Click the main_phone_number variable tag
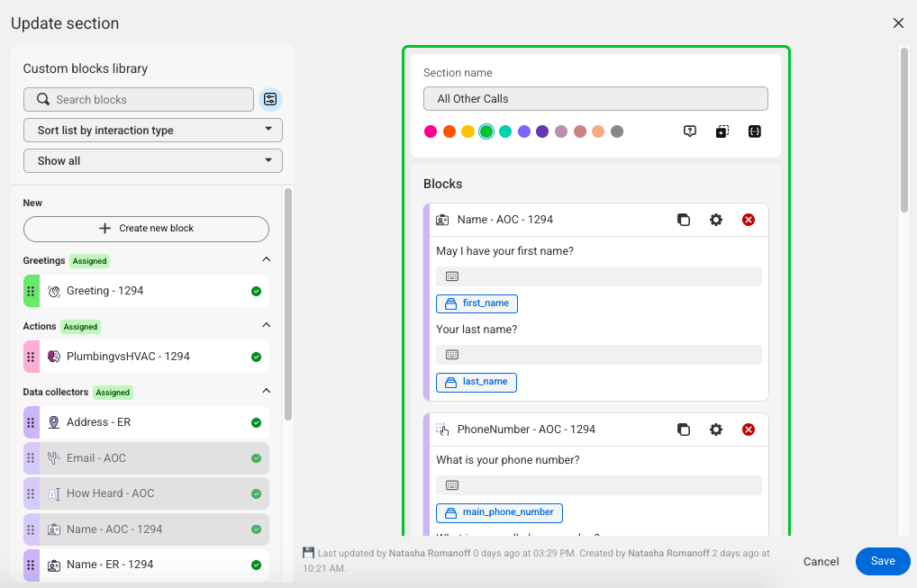This screenshot has height=588, width=917. click(x=499, y=512)
